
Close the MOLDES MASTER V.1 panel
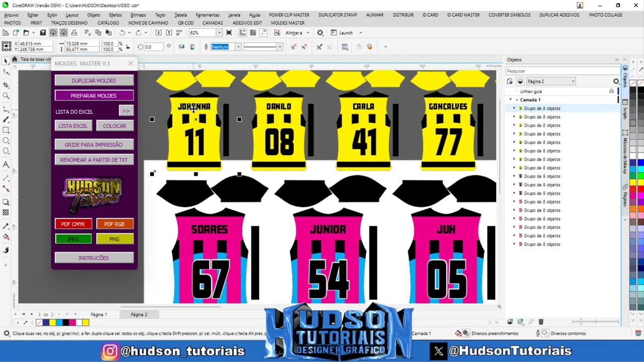(131, 63)
